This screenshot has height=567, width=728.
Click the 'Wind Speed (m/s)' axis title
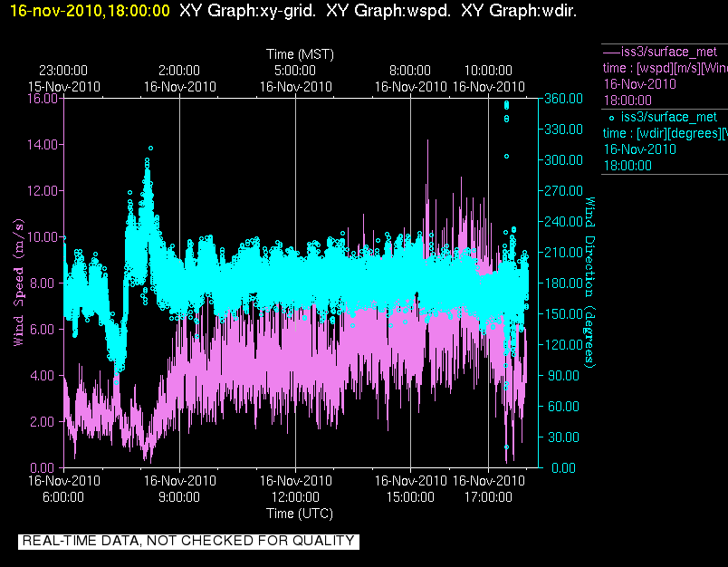pos(18,283)
